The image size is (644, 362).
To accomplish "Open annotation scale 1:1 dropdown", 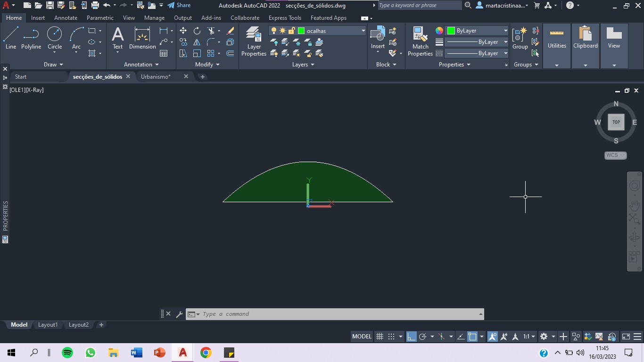I will pyautogui.click(x=529, y=337).
